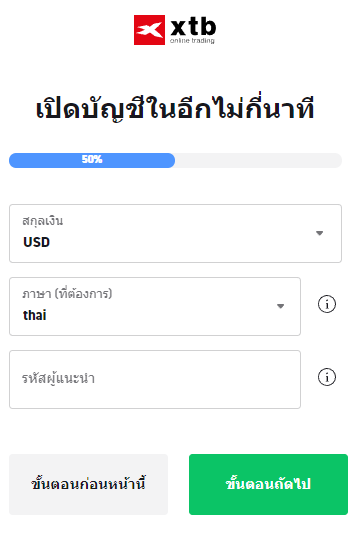Click the เปิดบัญชีในอีกไม่กี่นาที heading

(x=175, y=108)
